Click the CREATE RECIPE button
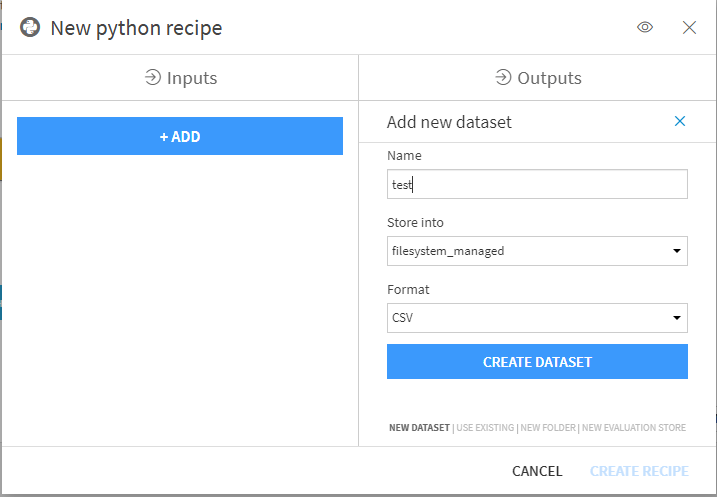 pos(639,471)
